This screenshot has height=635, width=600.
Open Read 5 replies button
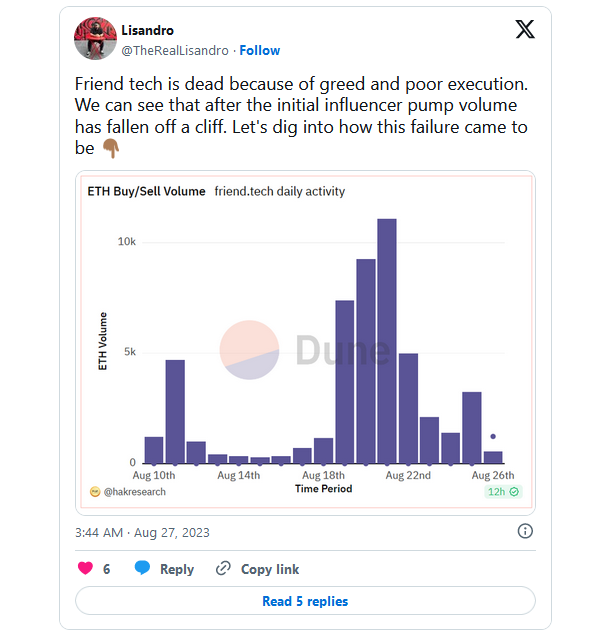point(305,601)
